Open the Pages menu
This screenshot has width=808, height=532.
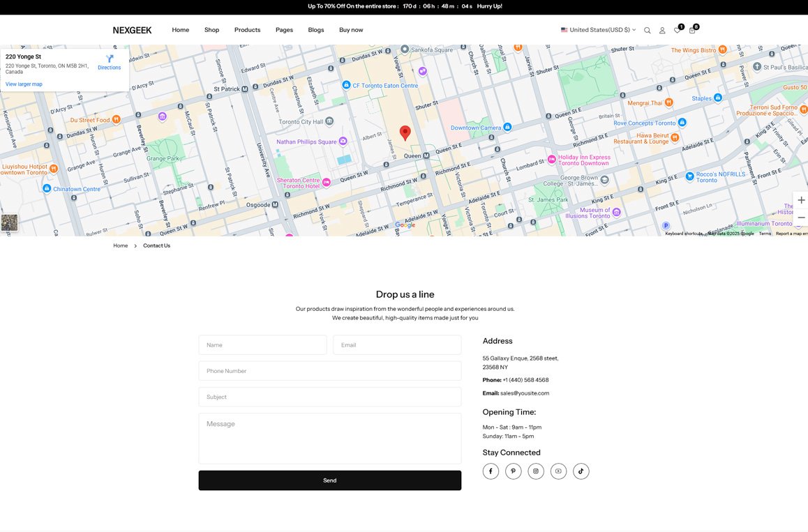tap(284, 30)
